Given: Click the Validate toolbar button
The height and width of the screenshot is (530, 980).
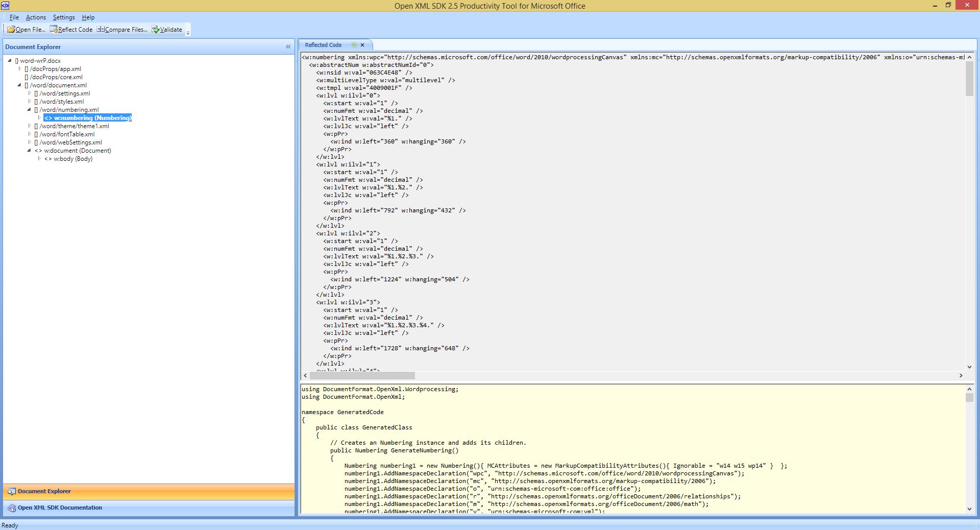Looking at the screenshot, I should [167, 30].
